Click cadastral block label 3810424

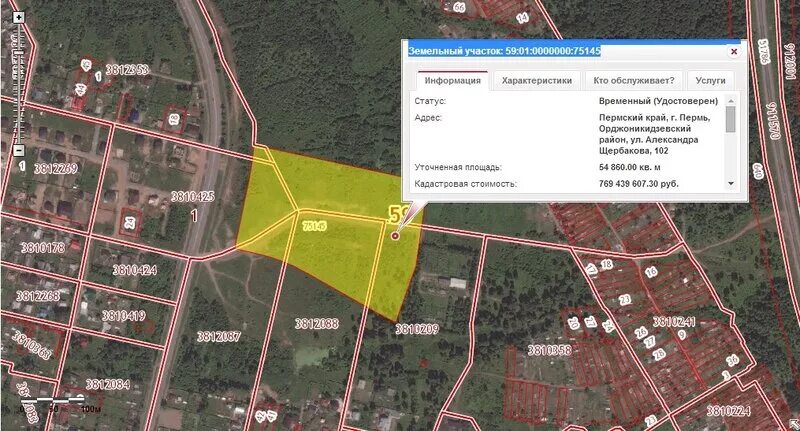click(135, 270)
